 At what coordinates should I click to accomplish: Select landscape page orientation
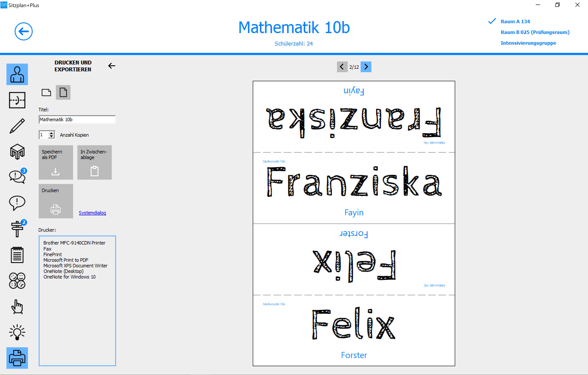[x=46, y=93]
